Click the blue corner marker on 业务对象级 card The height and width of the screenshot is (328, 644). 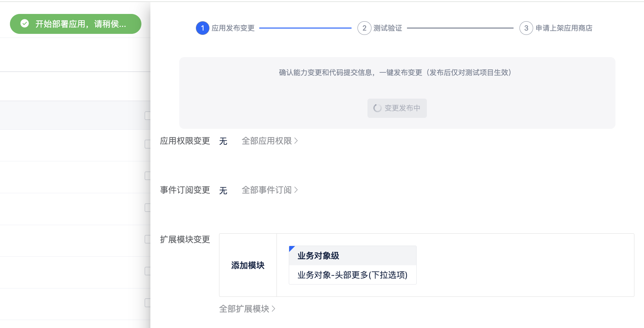pos(291,248)
